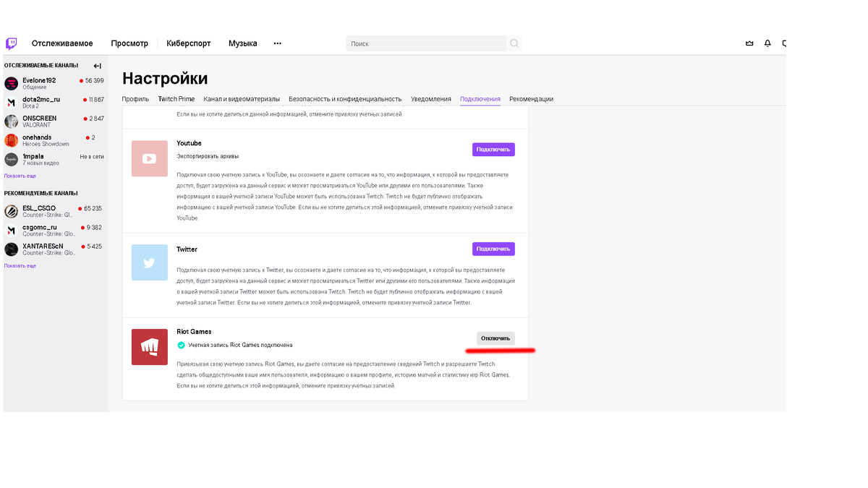Click 'Не в сети' status for 1mpala

(92, 156)
